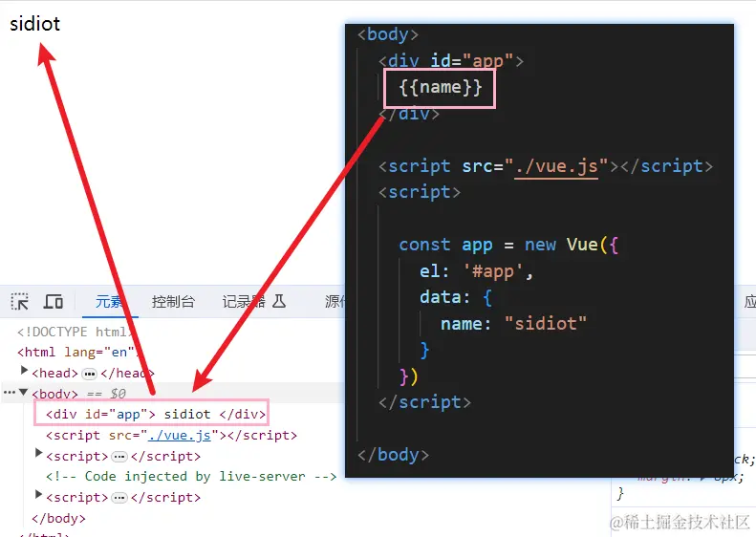
Task: Click ellipsis badge in last script node
Action: [x=119, y=498]
